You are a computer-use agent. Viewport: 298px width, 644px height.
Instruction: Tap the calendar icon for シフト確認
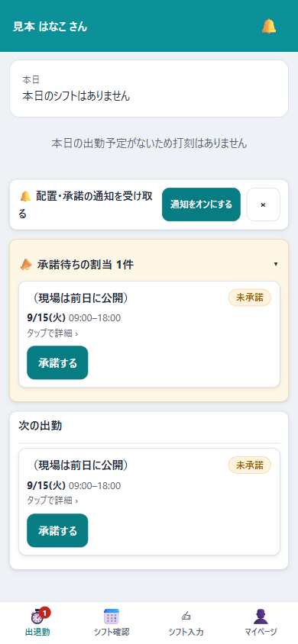112,617
